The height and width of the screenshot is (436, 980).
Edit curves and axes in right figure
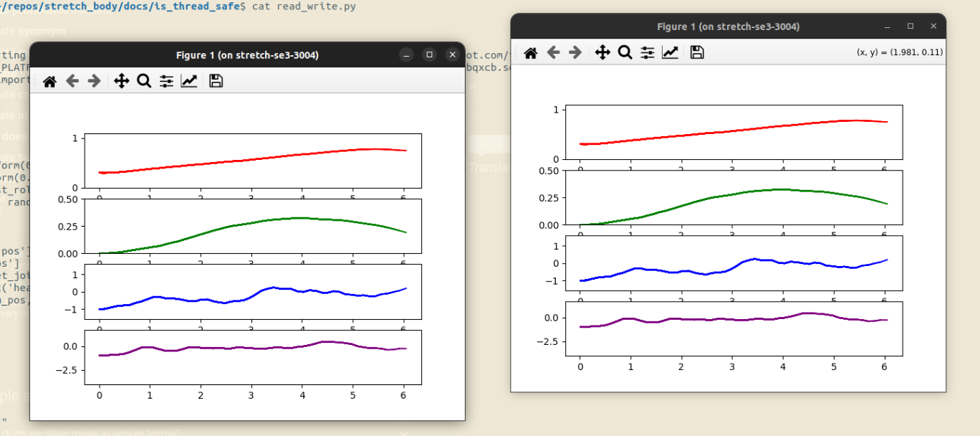click(670, 52)
